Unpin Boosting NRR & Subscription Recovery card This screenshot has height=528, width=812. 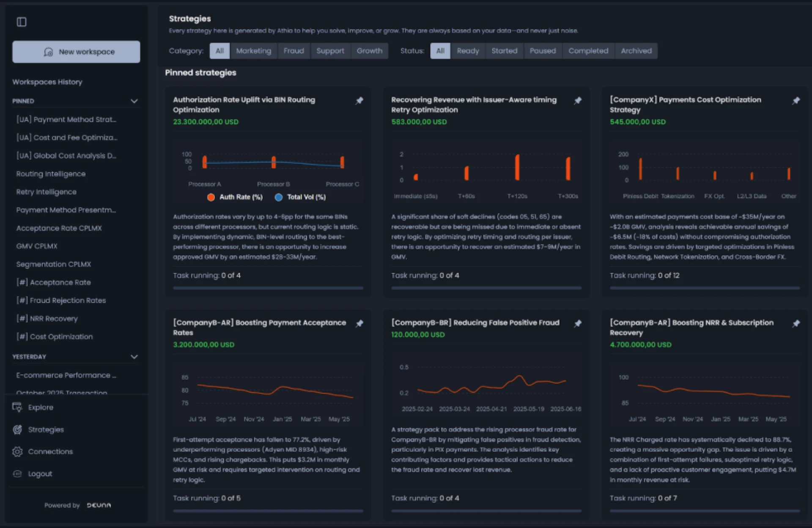(796, 324)
